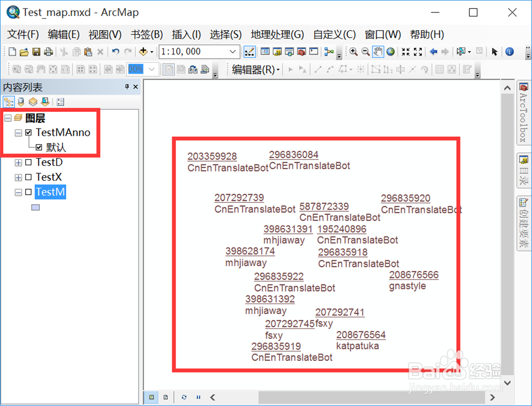Turn on the TestM layer
Viewport: 532px width, 406px height.
click(x=29, y=192)
